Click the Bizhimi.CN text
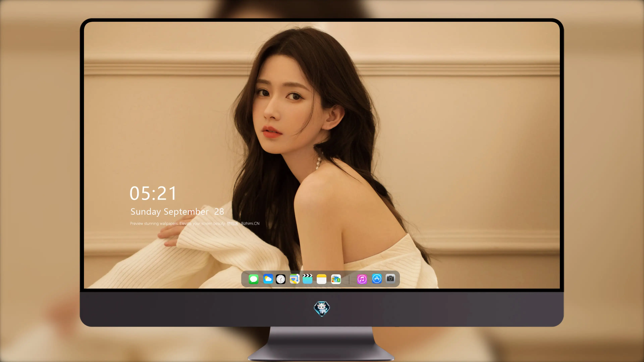Viewport: 644px width, 362px height. pyautogui.click(x=250, y=223)
